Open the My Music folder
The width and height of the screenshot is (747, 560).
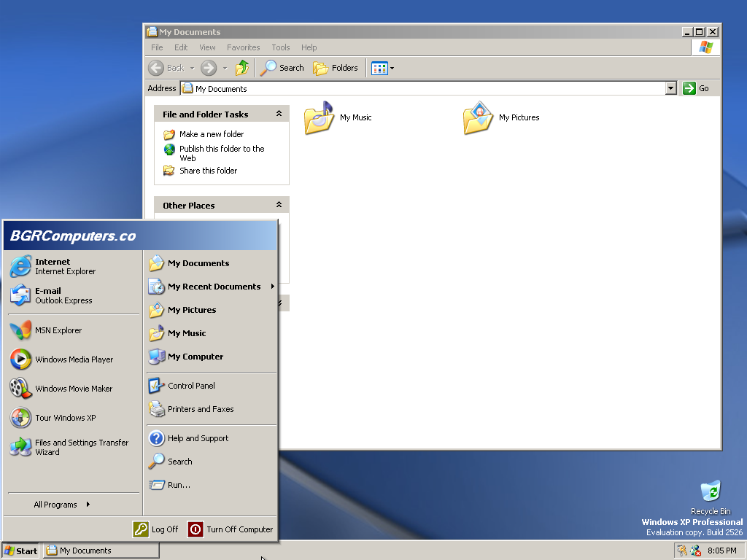[x=320, y=117]
